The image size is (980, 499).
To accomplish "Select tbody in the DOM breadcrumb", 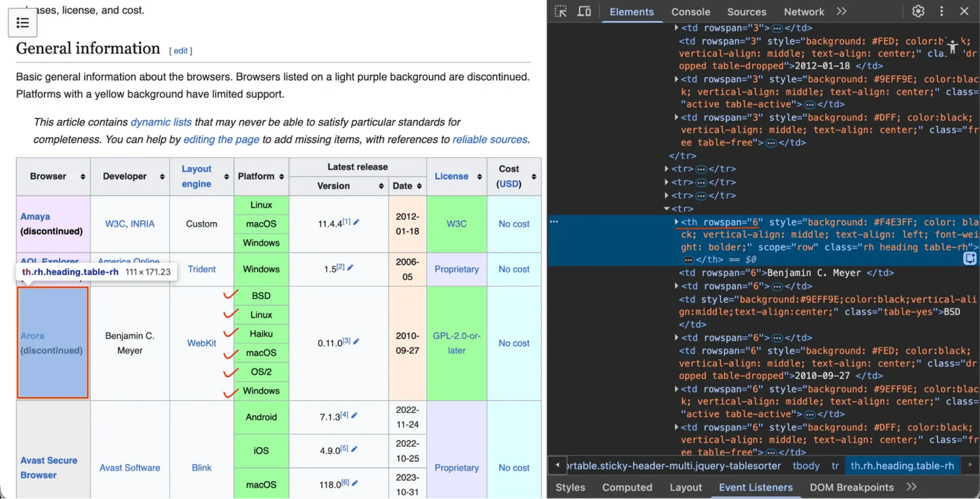I will tap(806, 466).
